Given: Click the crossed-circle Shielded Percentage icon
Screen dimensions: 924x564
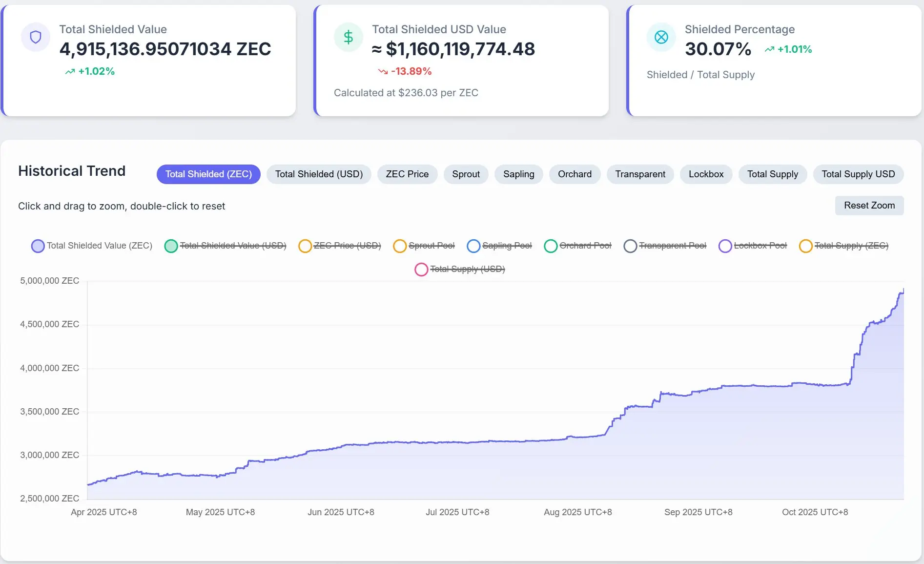Looking at the screenshot, I should pos(661,37).
